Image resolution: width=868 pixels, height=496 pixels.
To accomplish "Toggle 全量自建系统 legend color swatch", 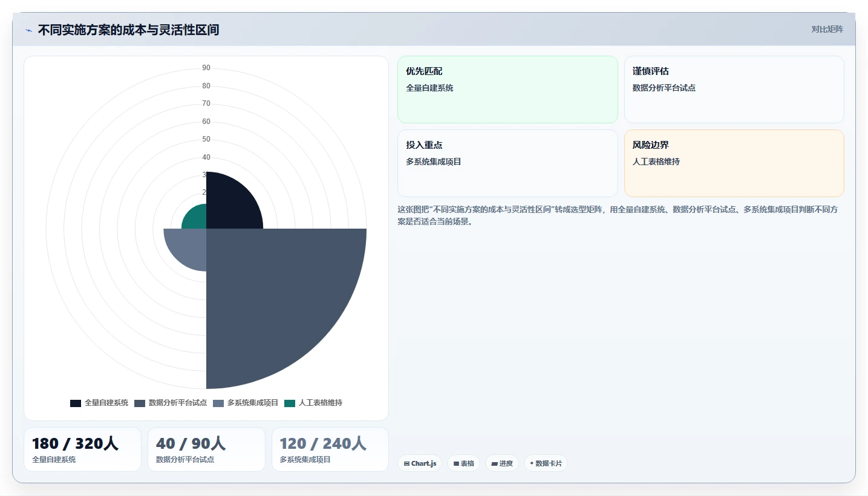I will click(x=76, y=403).
